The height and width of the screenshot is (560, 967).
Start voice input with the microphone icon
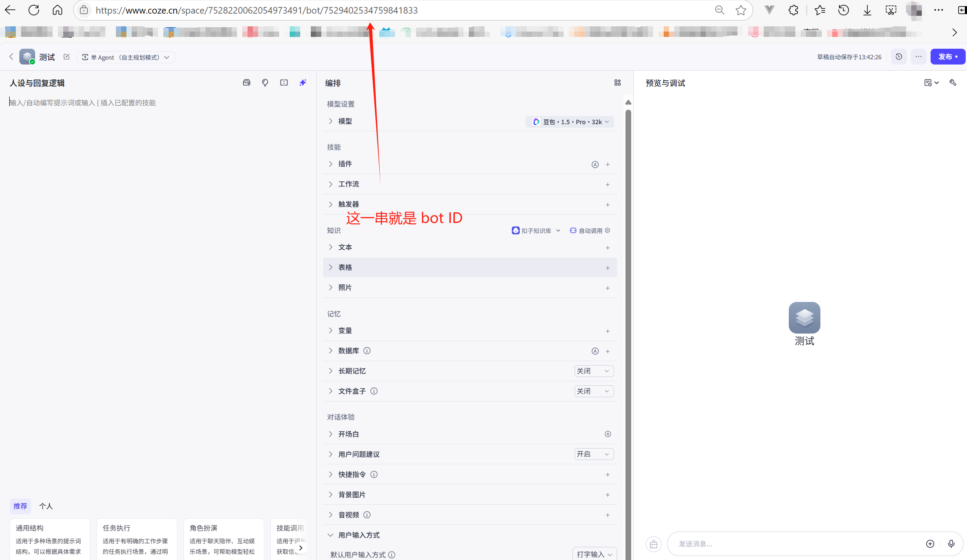[951, 544]
